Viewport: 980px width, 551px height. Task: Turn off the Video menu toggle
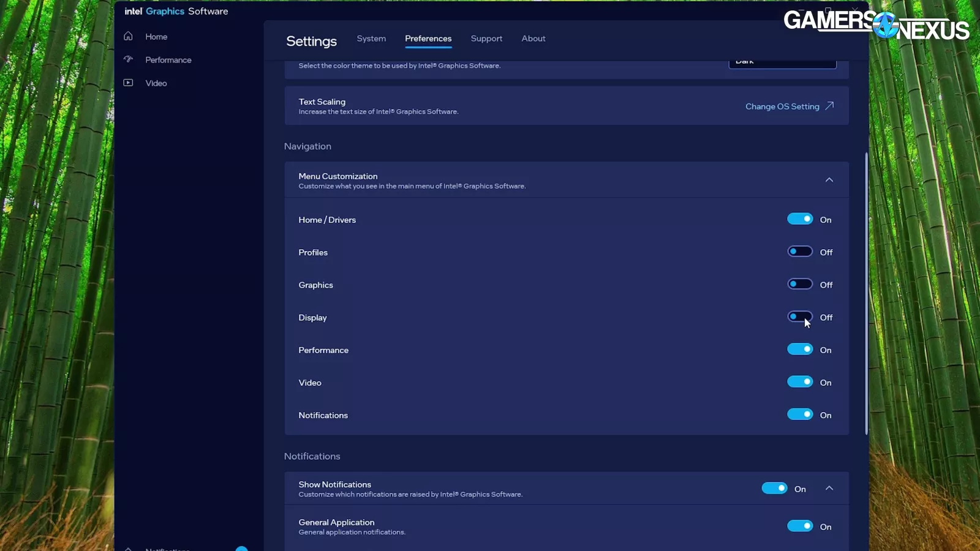pyautogui.click(x=799, y=382)
